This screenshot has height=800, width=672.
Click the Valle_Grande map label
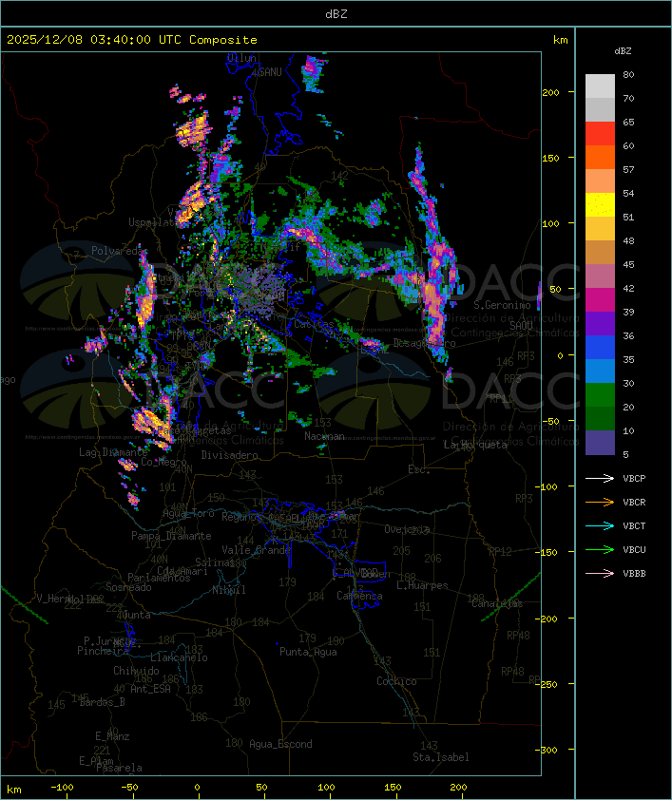click(256, 550)
